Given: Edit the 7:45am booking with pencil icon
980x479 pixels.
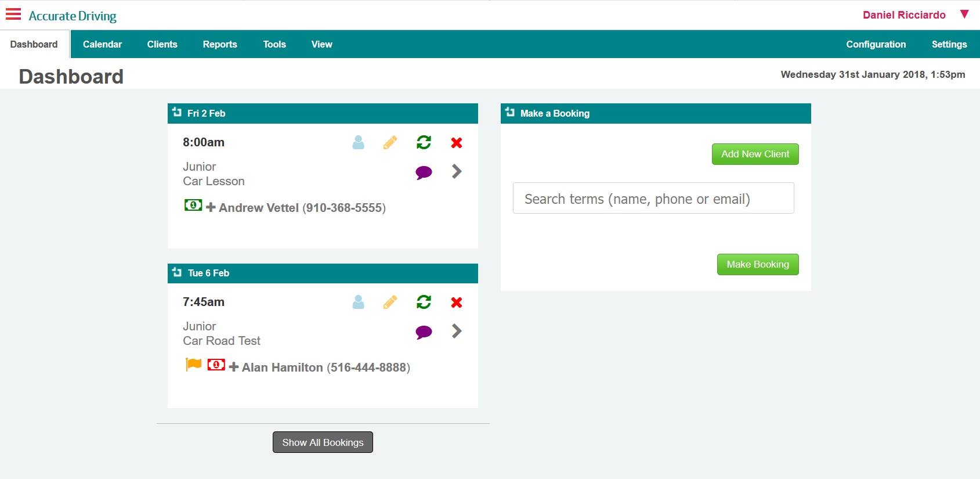Looking at the screenshot, I should 390,302.
